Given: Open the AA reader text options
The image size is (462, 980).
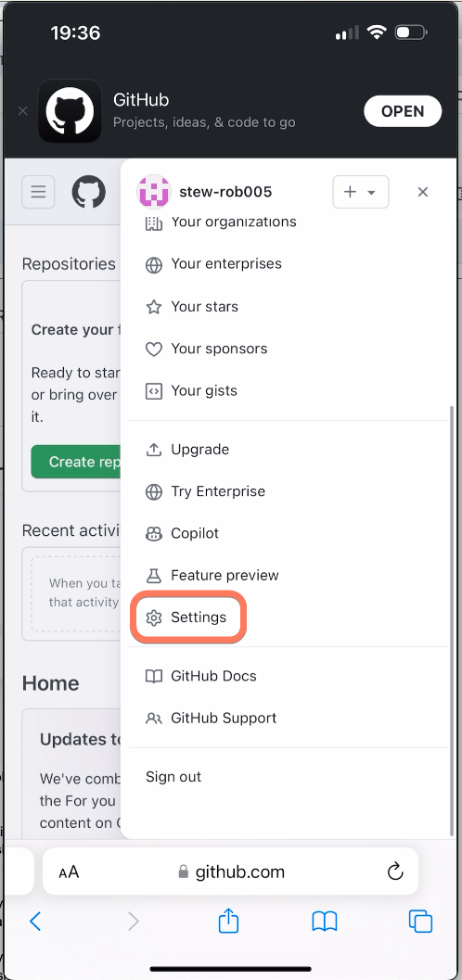Looking at the screenshot, I should 69,872.
